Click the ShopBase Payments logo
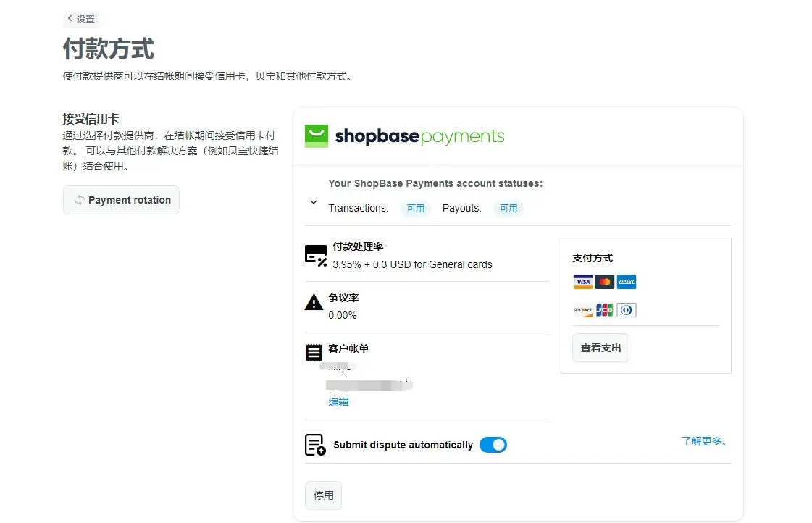Viewport: 812px width, 523px height. click(x=404, y=136)
